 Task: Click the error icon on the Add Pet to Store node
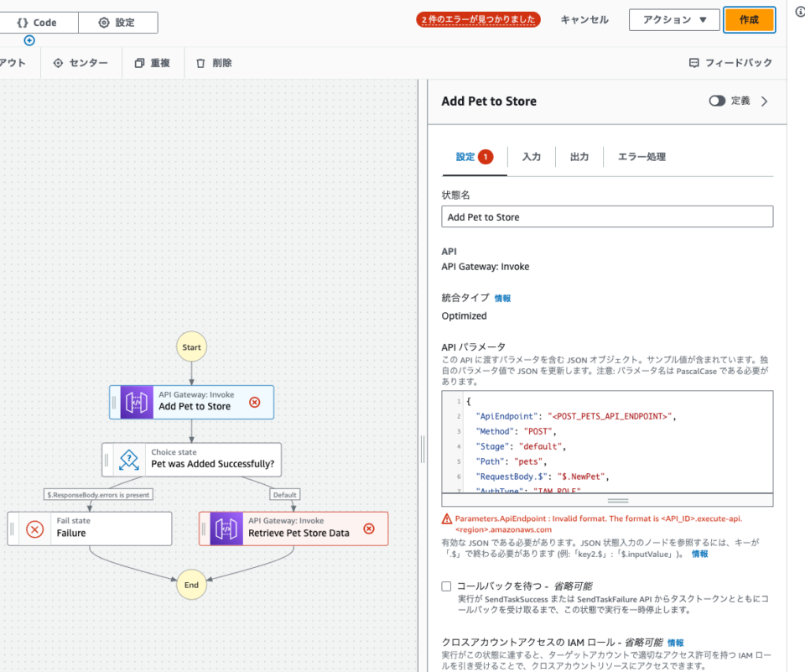click(x=255, y=402)
